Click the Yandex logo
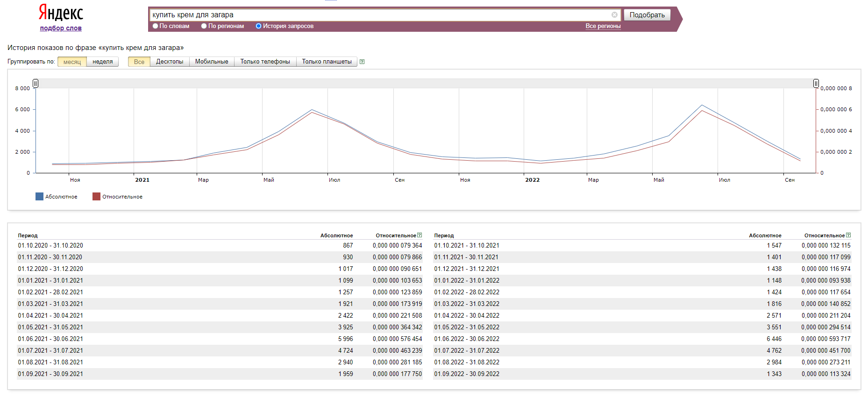Image resolution: width=868 pixels, height=398 pixels. coord(61,13)
